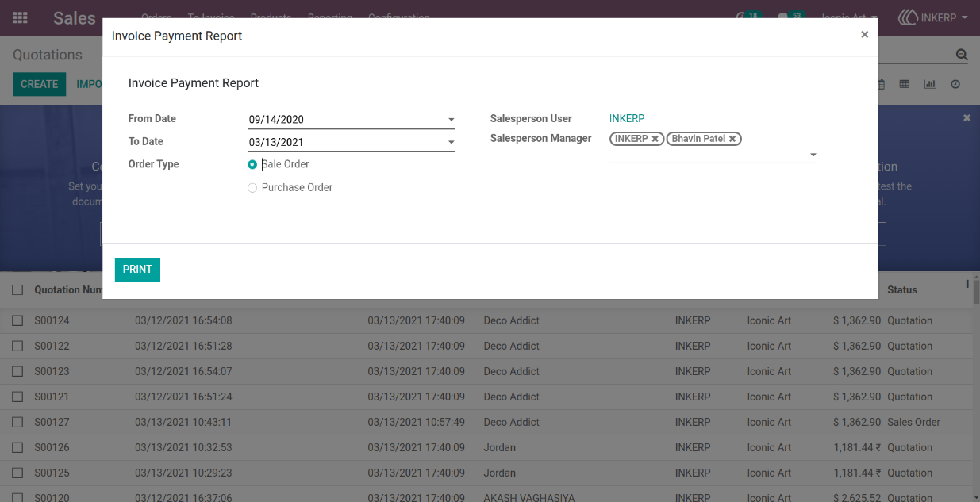Open the From Date picker arrow
This screenshot has height=502, width=980.
point(451,120)
